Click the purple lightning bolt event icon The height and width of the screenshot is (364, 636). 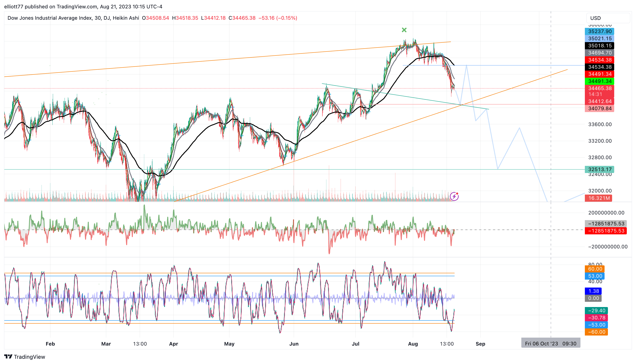[x=454, y=196]
